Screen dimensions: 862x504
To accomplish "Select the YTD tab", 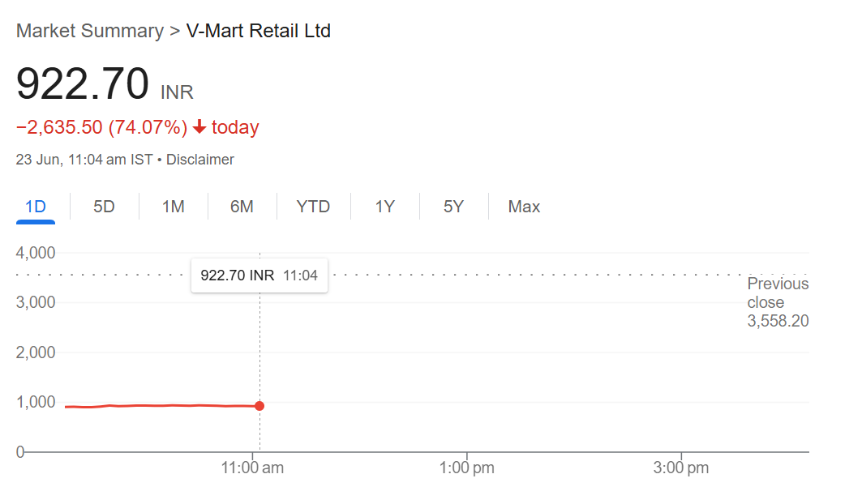I will click(313, 207).
